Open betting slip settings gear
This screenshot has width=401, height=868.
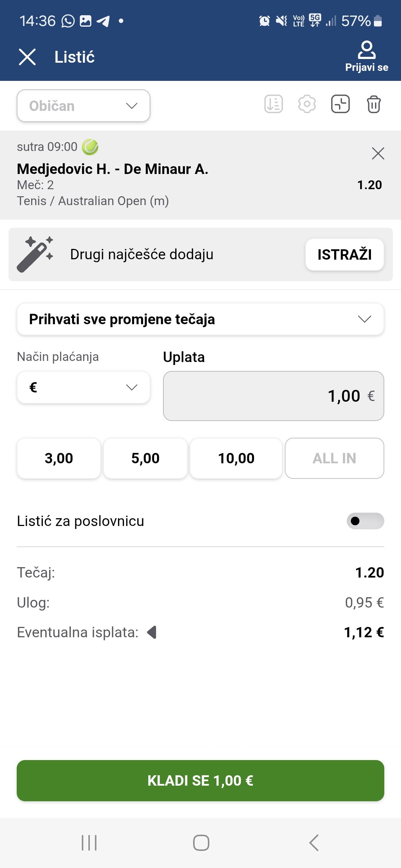[307, 104]
